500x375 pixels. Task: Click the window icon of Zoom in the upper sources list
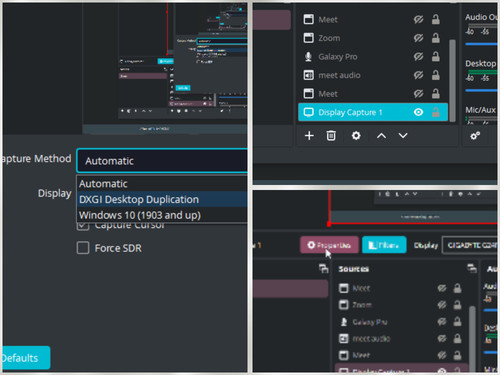(x=308, y=38)
